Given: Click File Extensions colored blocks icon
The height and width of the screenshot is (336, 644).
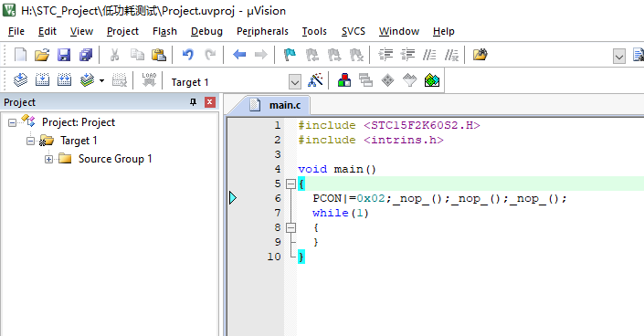Looking at the screenshot, I should pos(344,80).
